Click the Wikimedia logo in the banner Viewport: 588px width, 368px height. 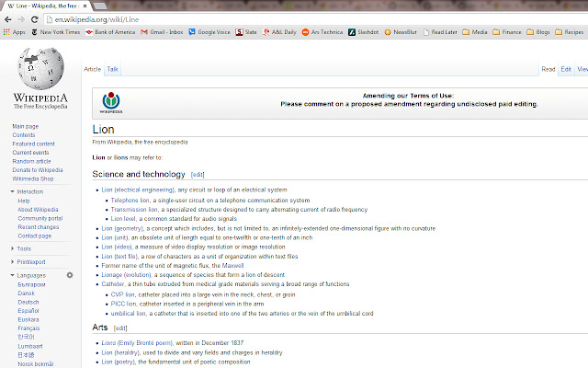click(x=111, y=102)
